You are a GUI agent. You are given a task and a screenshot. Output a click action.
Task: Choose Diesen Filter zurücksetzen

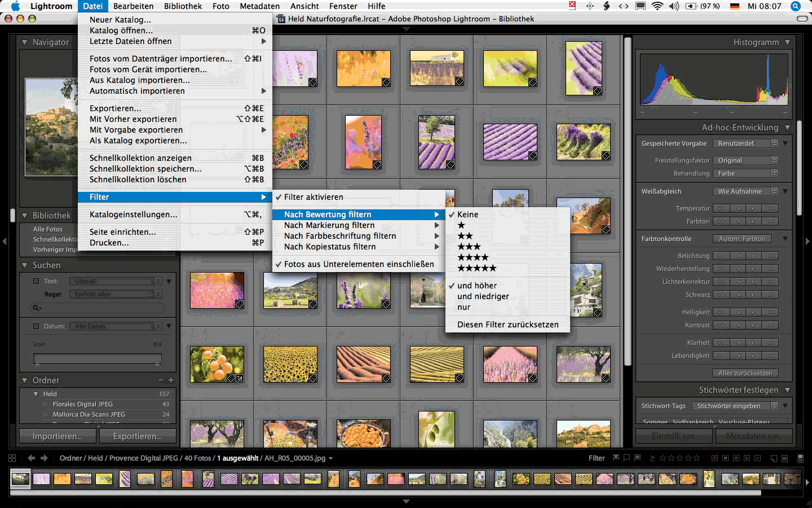pyautogui.click(x=507, y=325)
